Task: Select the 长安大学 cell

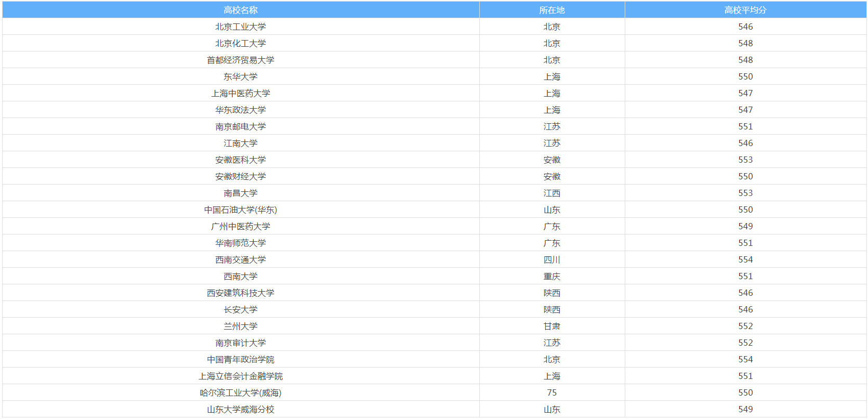Action: coord(241,309)
